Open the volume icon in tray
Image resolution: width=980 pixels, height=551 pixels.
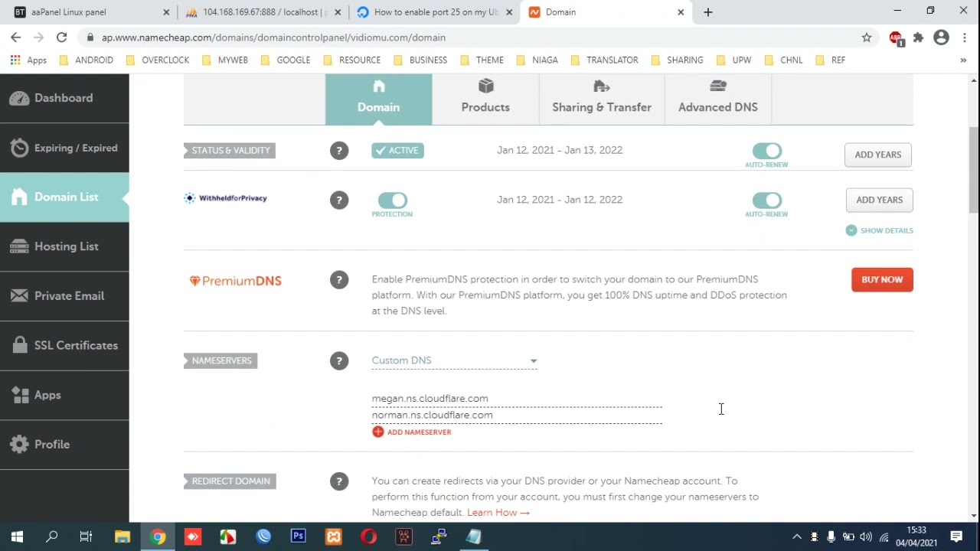pos(866,537)
